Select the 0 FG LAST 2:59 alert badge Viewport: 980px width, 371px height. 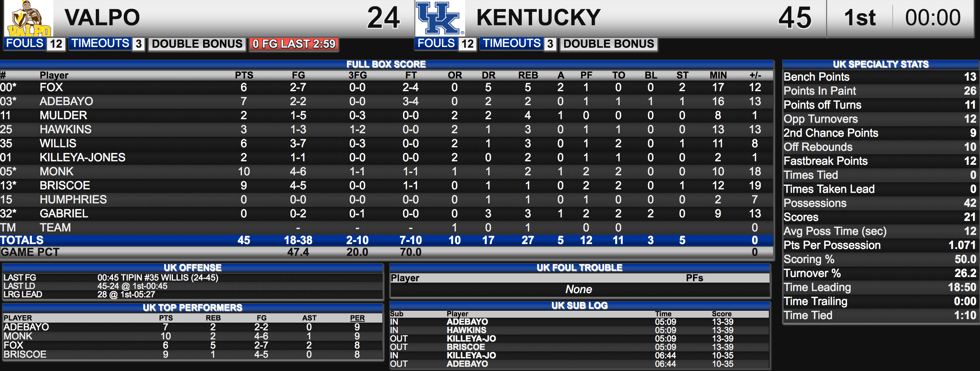pyautogui.click(x=294, y=44)
